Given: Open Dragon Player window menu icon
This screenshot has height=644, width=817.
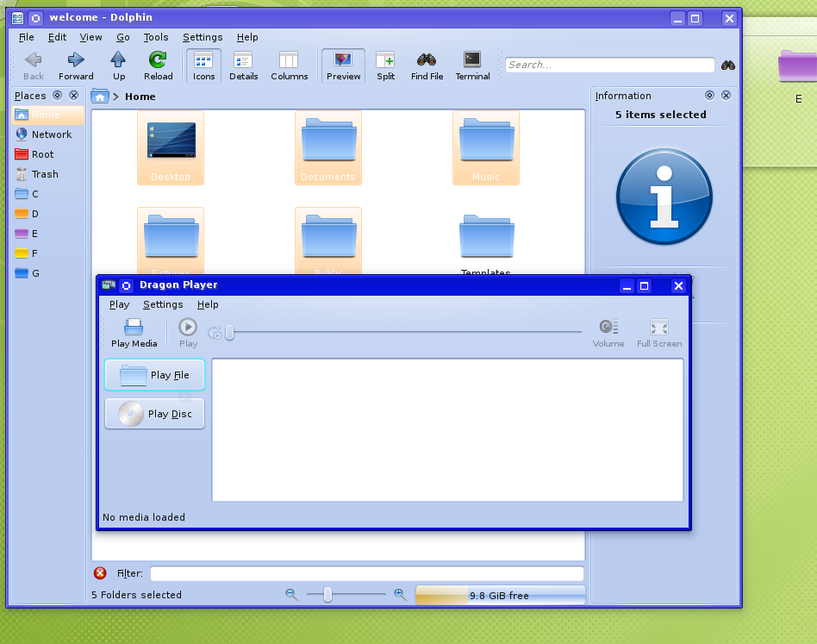Looking at the screenshot, I should 109,285.
